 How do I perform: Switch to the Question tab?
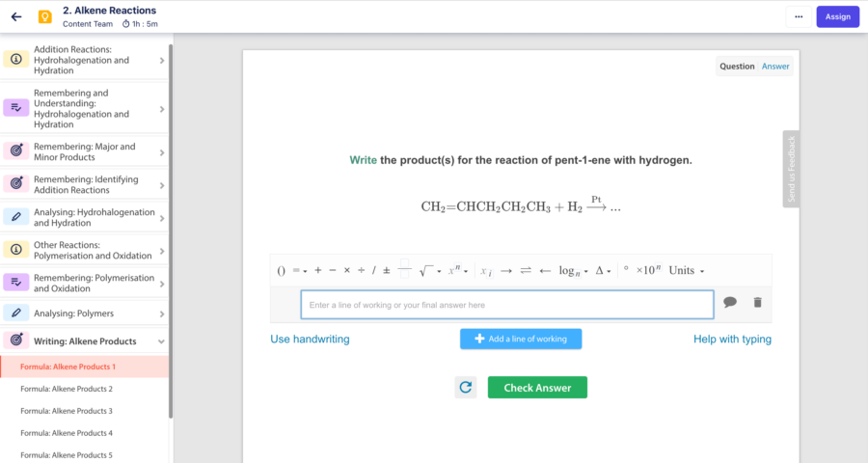pos(737,66)
